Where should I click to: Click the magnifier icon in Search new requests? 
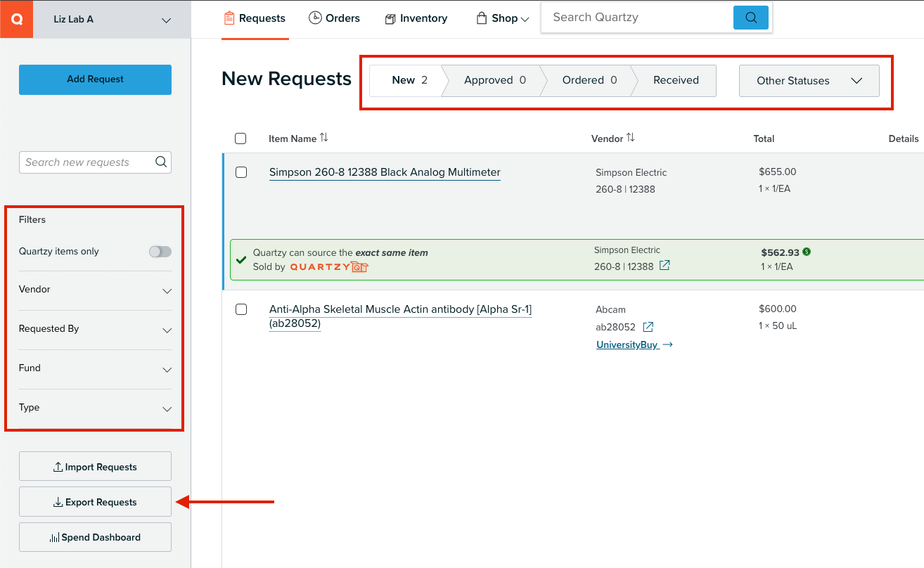pos(161,162)
